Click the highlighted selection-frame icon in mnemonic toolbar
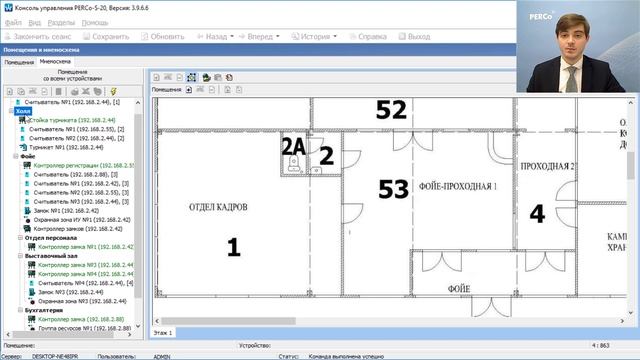 (191, 77)
